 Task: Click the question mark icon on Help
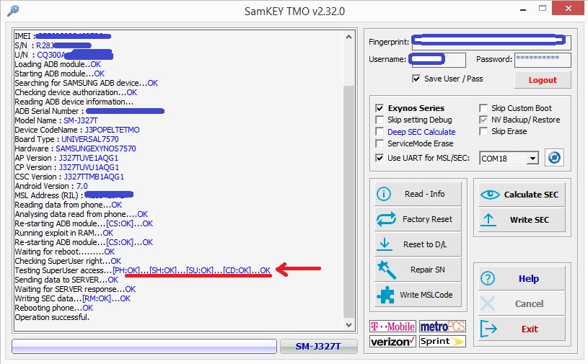(x=488, y=278)
